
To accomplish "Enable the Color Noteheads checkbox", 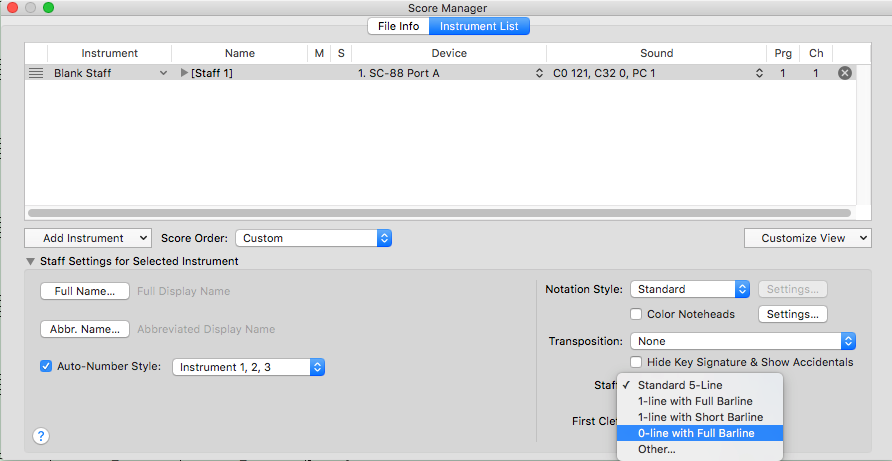I will tap(637, 314).
